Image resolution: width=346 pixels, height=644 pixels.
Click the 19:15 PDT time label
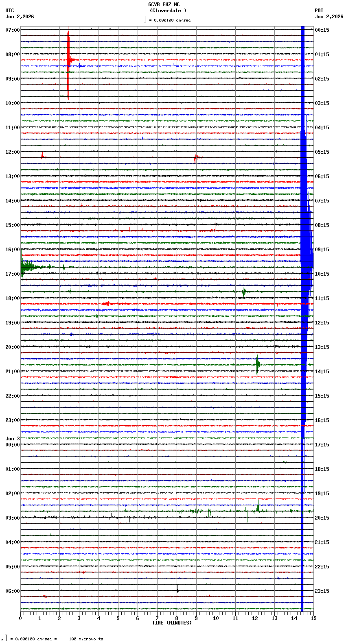pyautogui.click(x=322, y=494)
